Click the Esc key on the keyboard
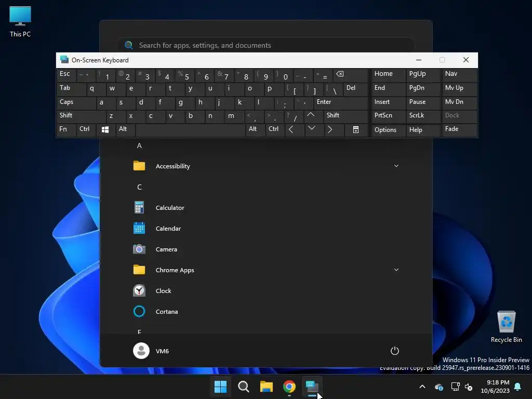This screenshot has width=532, height=399. (66, 75)
